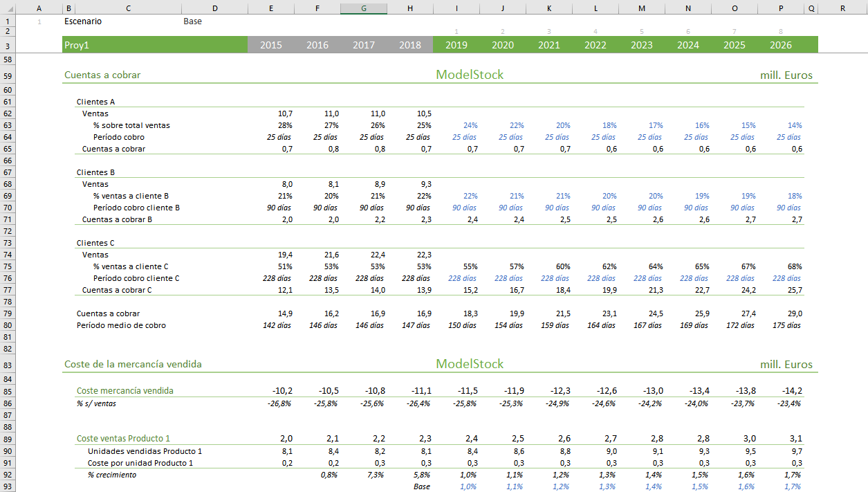Image resolution: width=868 pixels, height=492 pixels.
Task: Click 'Coste mercancía vendida' green label
Action: coord(125,391)
